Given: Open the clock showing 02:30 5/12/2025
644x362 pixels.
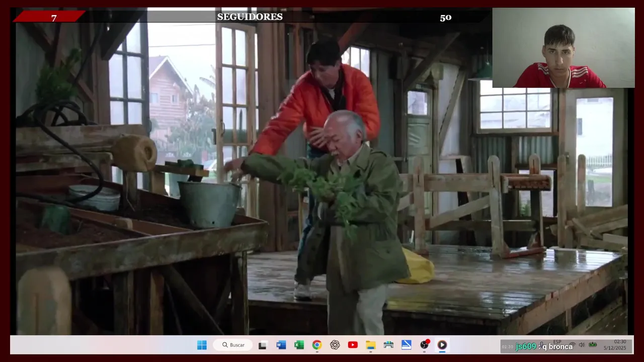Looking at the screenshot, I should [615, 345].
